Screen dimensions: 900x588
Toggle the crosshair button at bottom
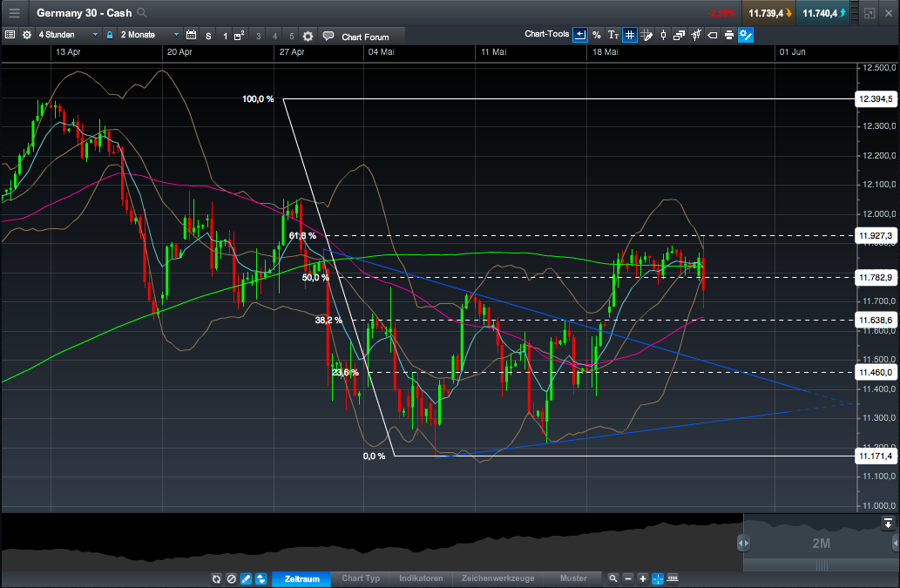pos(658,578)
